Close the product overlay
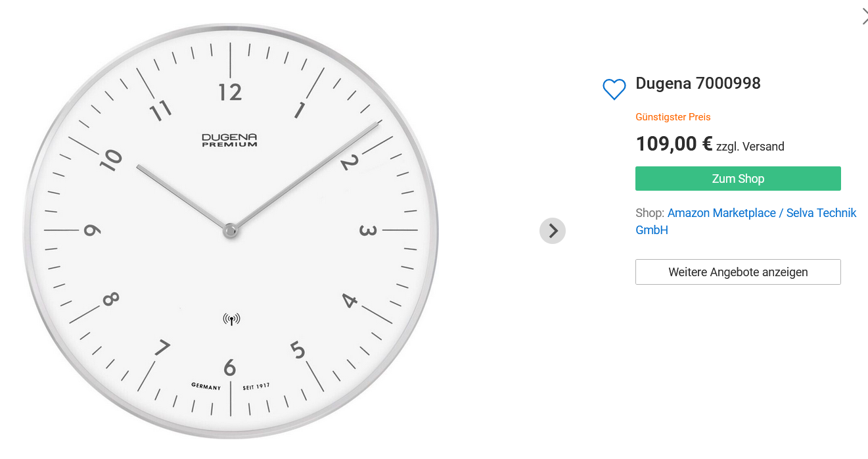This screenshot has width=868, height=459. pos(864,17)
